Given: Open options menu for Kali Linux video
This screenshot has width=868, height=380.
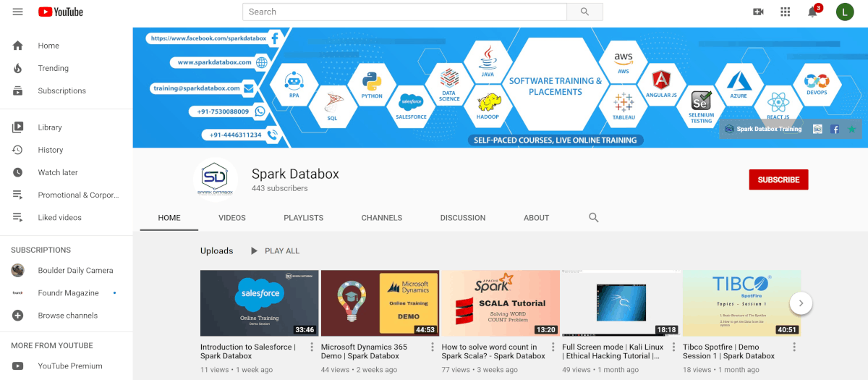Looking at the screenshot, I should point(674,347).
